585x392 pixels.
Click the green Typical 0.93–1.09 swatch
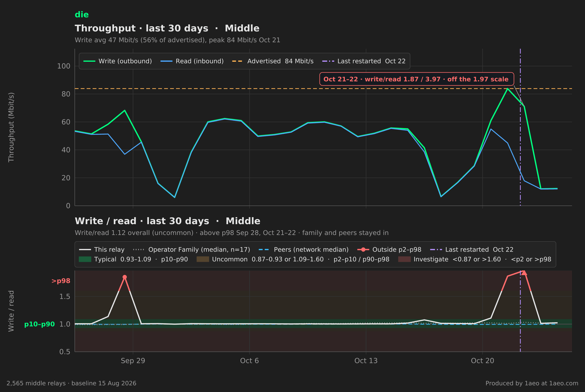click(85, 259)
